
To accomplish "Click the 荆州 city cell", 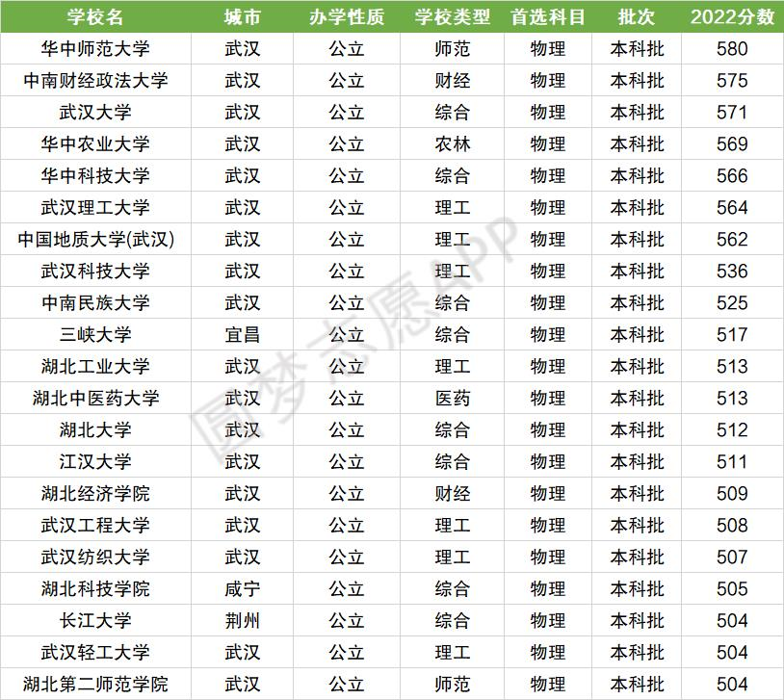I will pyautogui.click(x=242, y=621).
